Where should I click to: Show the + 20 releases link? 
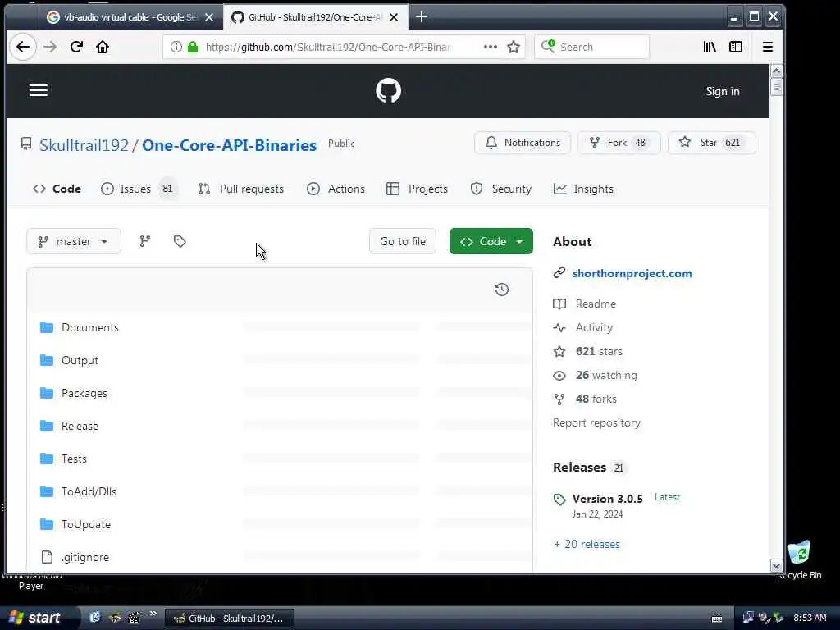[x=587, y=545]
